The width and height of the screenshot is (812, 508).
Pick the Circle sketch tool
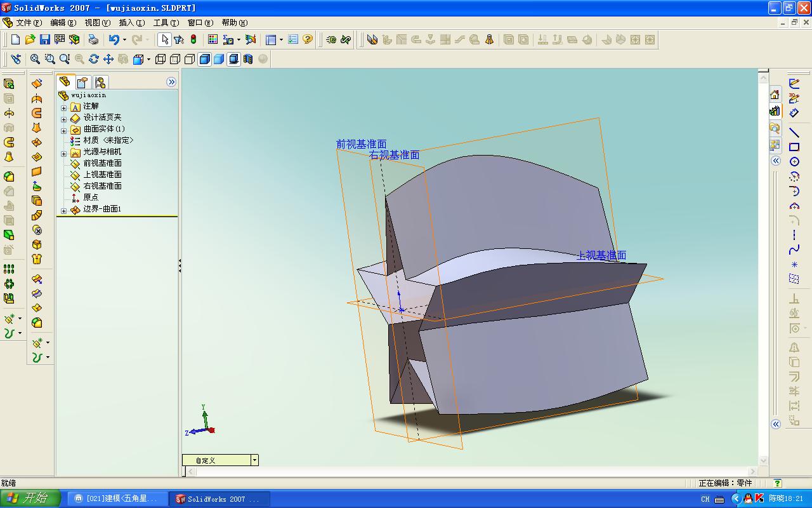794,162
